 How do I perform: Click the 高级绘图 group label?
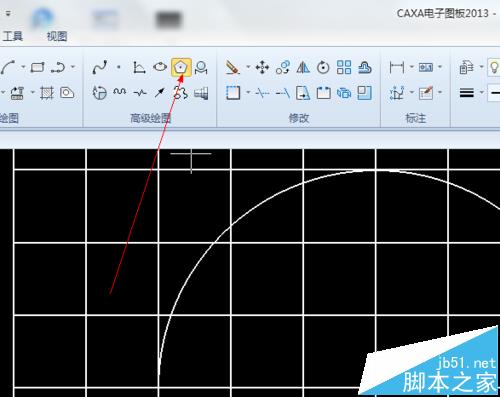pos(150,118)
